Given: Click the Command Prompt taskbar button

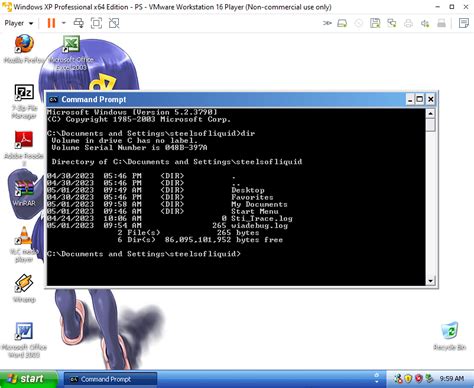Looking at the screenshot, I should [110, 379].
